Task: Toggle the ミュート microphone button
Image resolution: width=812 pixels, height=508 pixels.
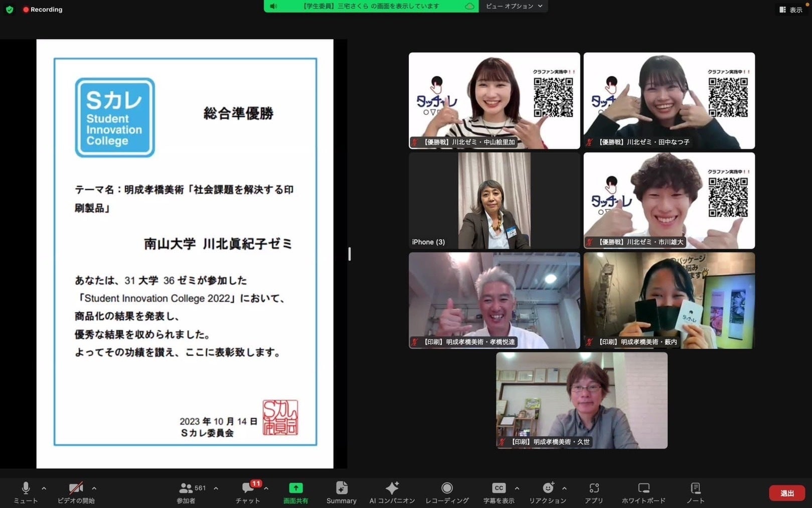Action: 26,488
